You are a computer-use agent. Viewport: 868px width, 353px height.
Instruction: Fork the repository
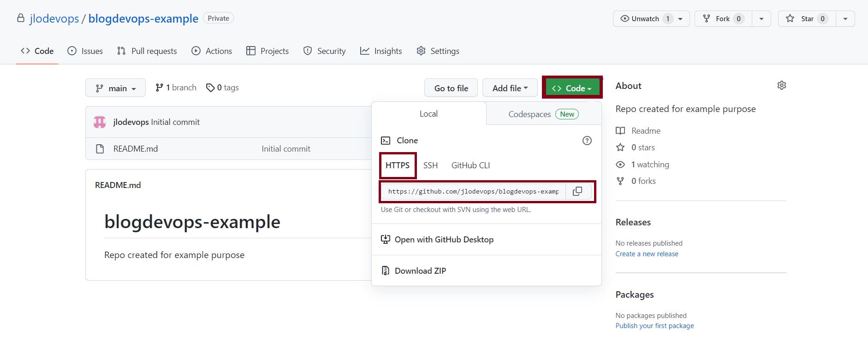pos(723,19)
